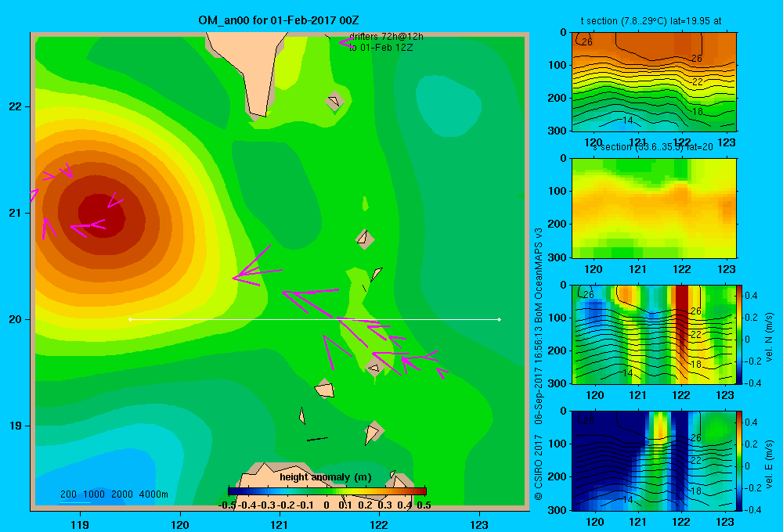Click the height anomaly colorbar on the main map

327,491
